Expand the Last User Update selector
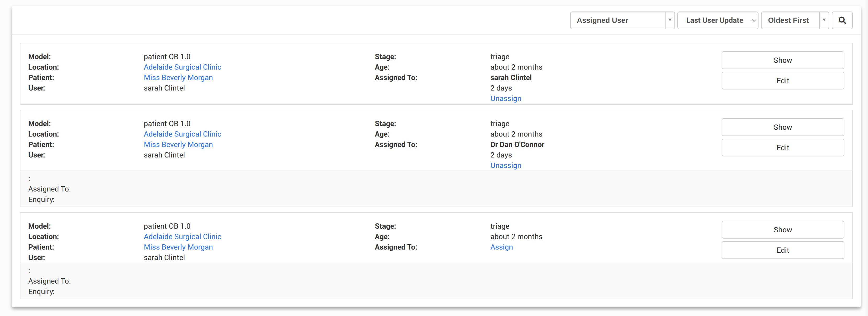This screenshot has width=868, height=316. click(717, 20)
